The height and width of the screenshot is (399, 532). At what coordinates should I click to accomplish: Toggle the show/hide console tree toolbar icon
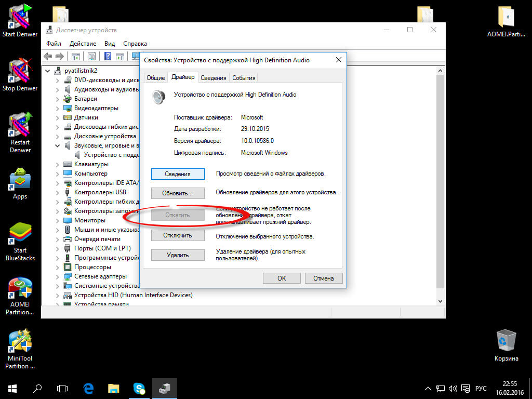pos(75,56)
